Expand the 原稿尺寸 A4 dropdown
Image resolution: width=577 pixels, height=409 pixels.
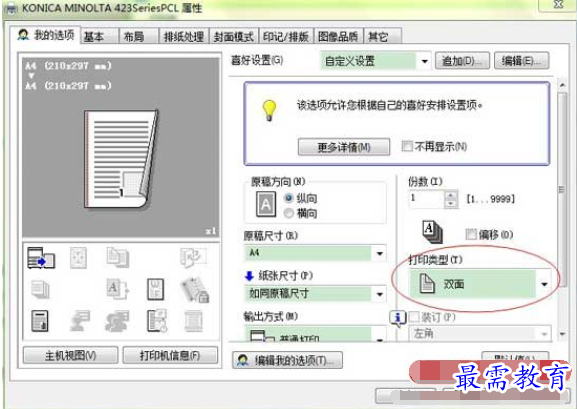379,253
